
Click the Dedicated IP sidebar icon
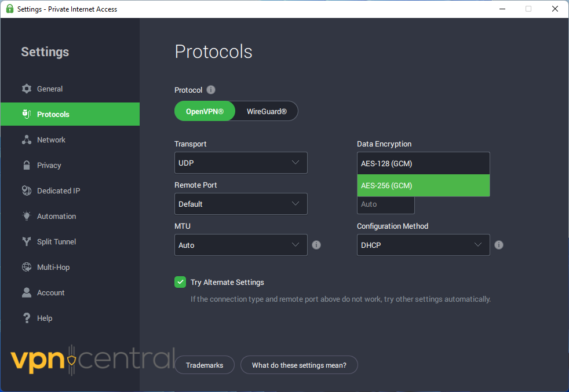pyautogui.click(x=27, y=190)
